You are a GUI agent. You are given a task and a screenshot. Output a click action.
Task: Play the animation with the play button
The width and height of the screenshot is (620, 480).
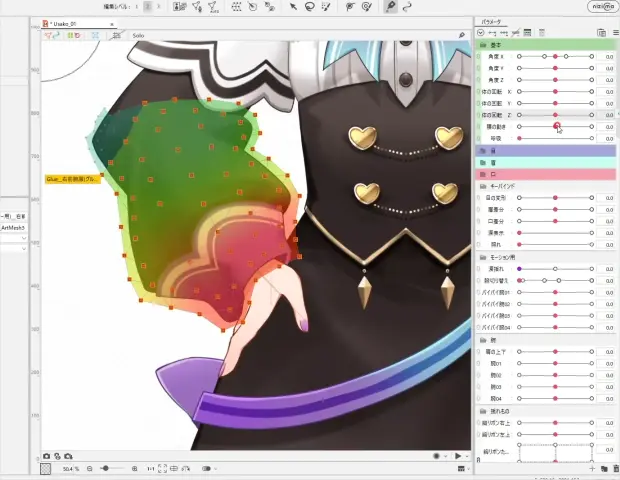click(458, 456)
